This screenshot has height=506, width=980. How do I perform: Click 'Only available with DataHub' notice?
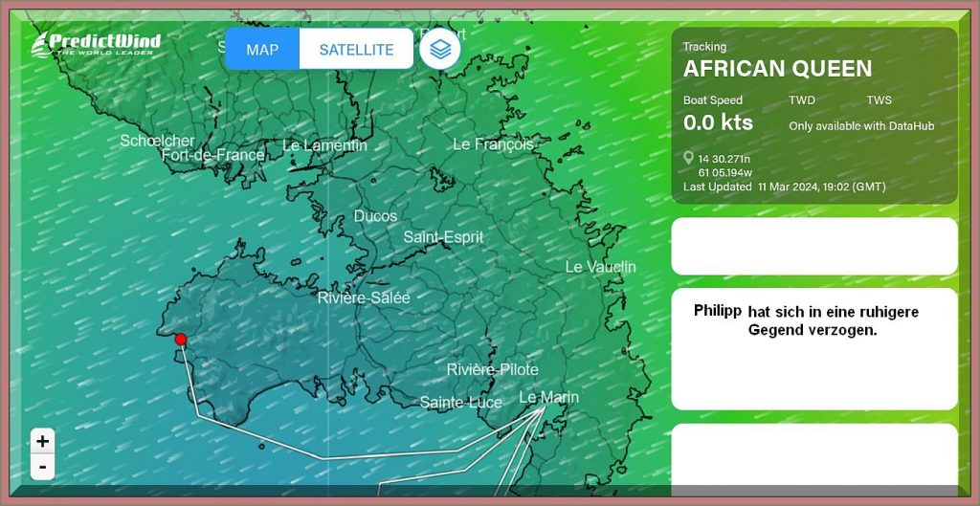click(860, 125)
